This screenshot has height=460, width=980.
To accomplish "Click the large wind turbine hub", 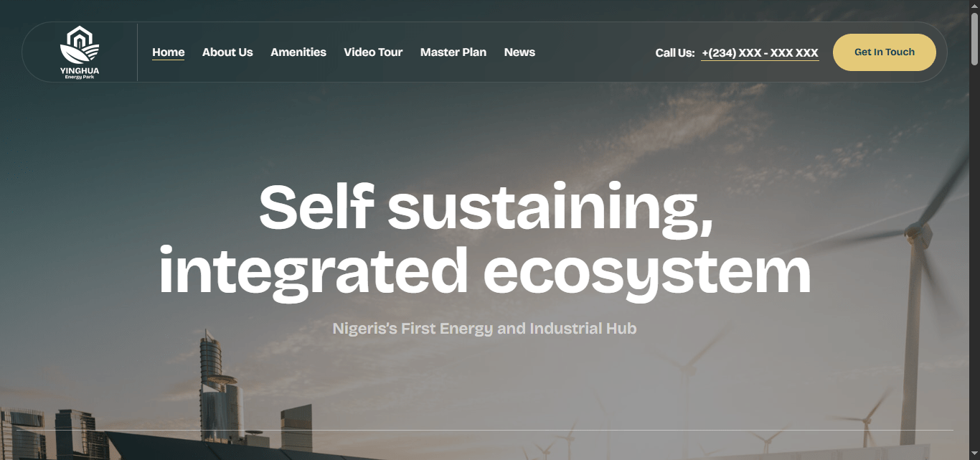I will [914, 232].
